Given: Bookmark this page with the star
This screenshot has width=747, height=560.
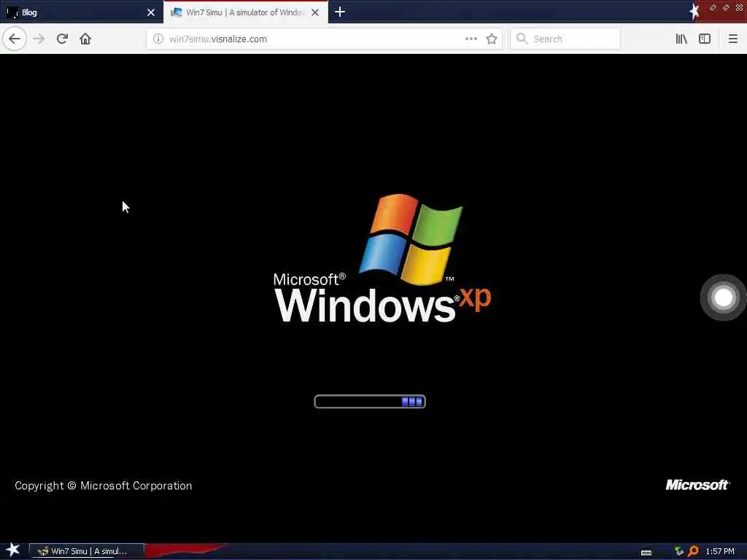Looking at the screenshot, I should point(492,39).
